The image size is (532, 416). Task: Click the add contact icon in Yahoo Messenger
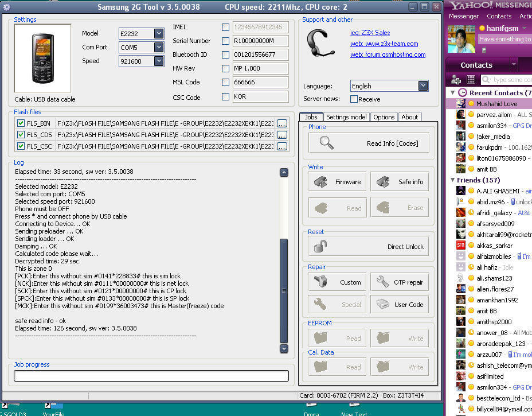pos(456,80)
